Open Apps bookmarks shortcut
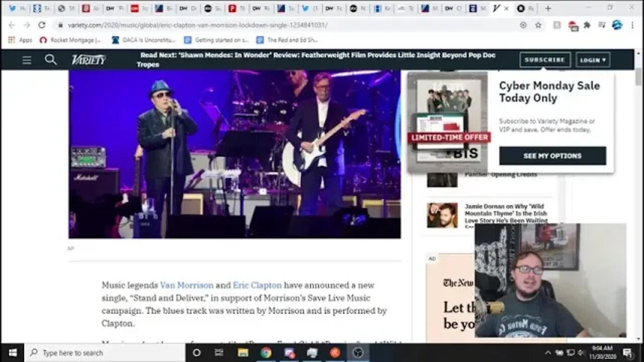Viewport: 644px width, 362px height. click(x=20, y=40)
